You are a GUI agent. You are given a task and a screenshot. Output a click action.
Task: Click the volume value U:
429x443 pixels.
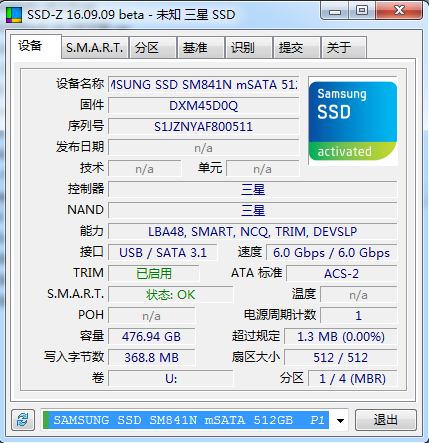(x=171, y=379)
